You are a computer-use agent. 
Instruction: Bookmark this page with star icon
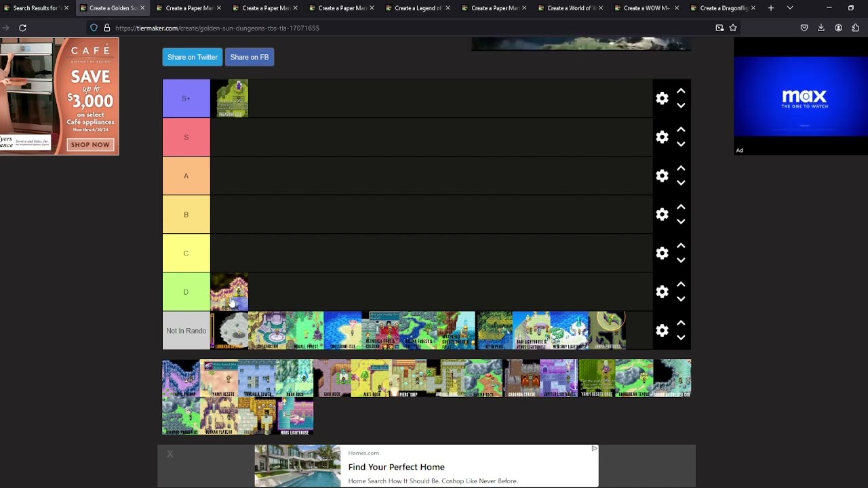pos(733,28)
